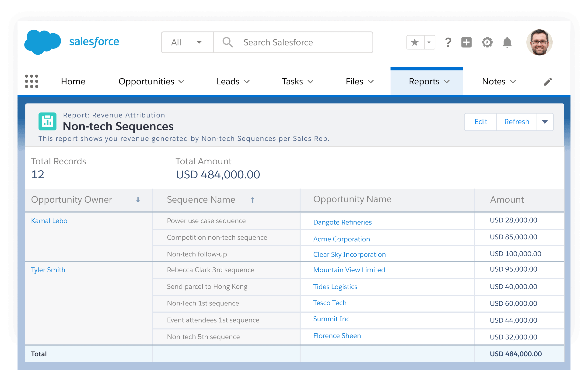Open the favorites list dropdown arrow
This screenshot has width=588, height=391.
(430, 42)
